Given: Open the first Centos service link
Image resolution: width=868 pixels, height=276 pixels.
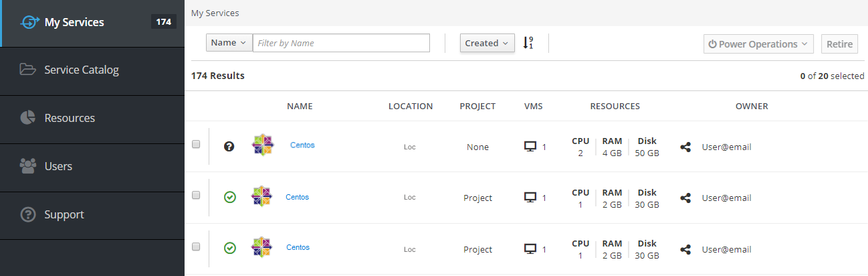Looking at the screenshot, I should [302, 145].
